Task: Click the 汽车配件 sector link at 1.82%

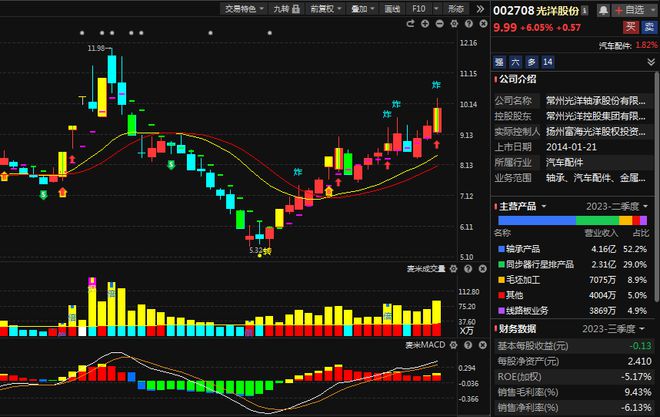Action: click(628, 45)
